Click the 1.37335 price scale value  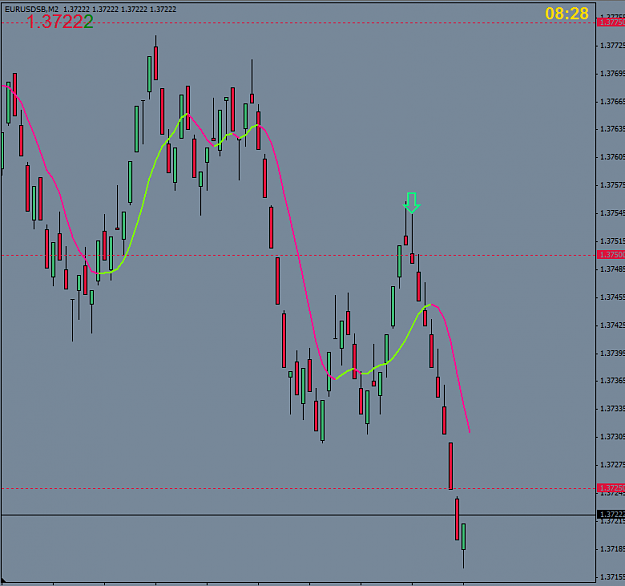pos(612,409)
